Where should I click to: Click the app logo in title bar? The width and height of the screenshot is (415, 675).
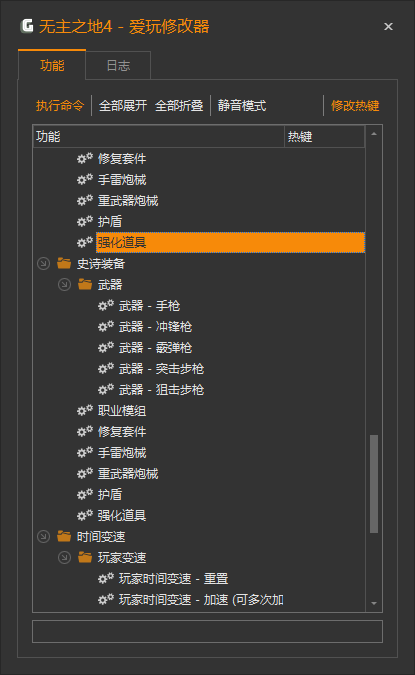coord(27,26)
